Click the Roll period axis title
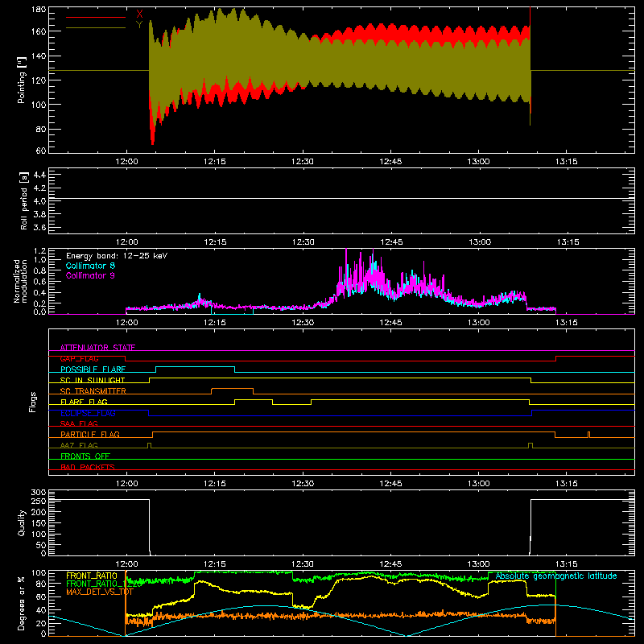 [x=24, y=200]
